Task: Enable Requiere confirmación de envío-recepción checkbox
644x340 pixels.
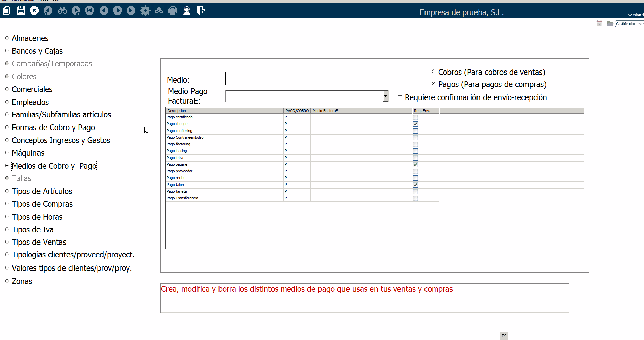Action: 400,97
